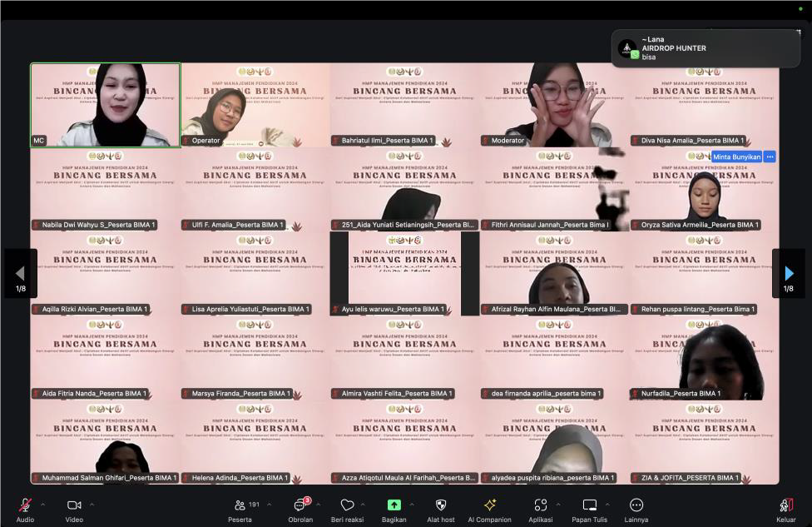Expand the chevron beside Peserta
Image resolution: width=812 pixels, height=527 pixels.
point(270,505)
